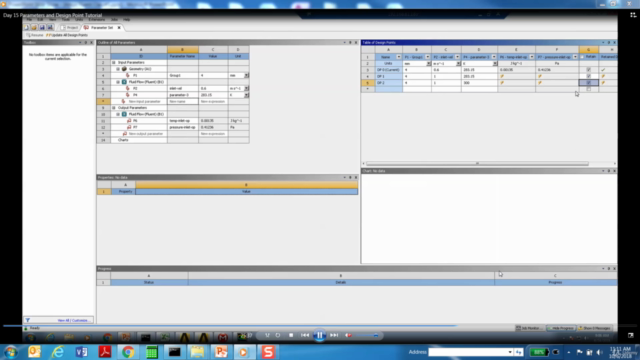Click the stop button in the media player
The height and width of the screenshot is (360, 640).
pyautogui.click(x=291, y=335)
